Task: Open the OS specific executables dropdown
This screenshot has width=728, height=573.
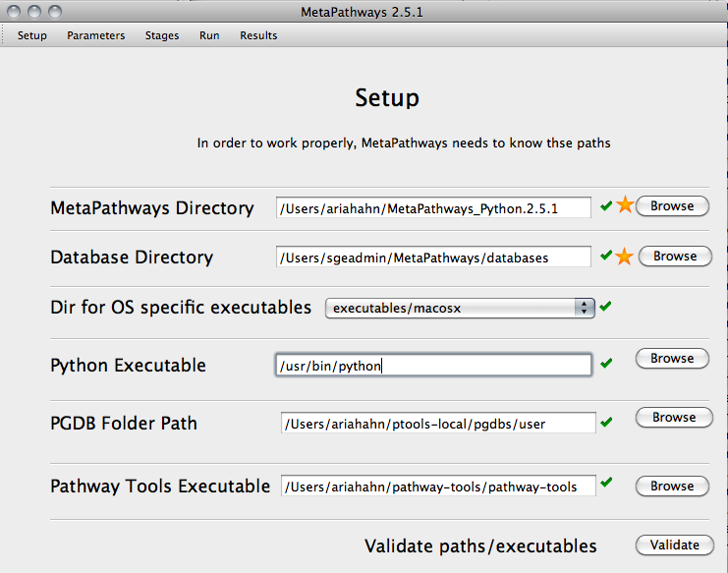Action: [x=460, y=308]
